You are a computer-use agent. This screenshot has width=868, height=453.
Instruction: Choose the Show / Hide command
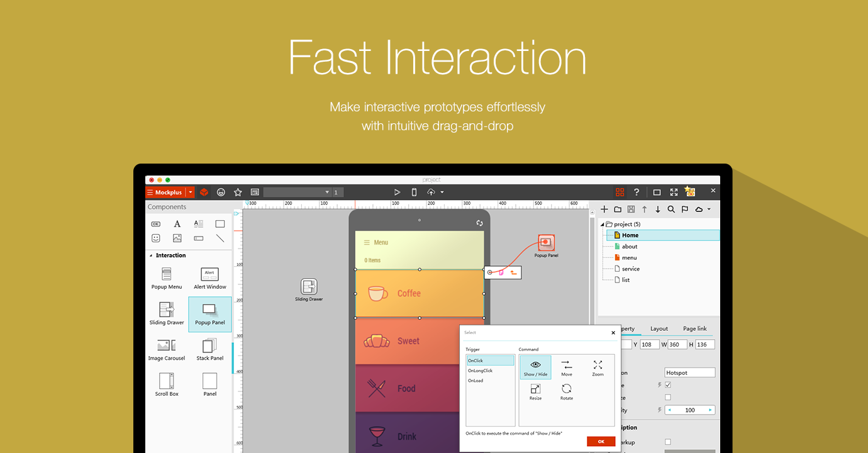pyautogui.click(x=535, y=368)
